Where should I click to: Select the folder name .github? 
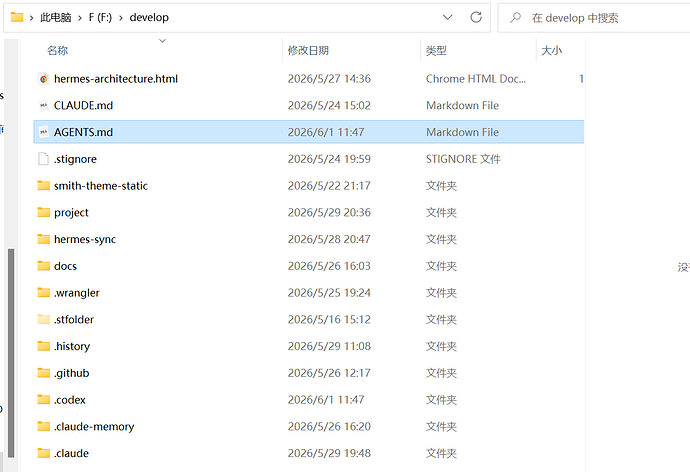click(x=71, y=373)
